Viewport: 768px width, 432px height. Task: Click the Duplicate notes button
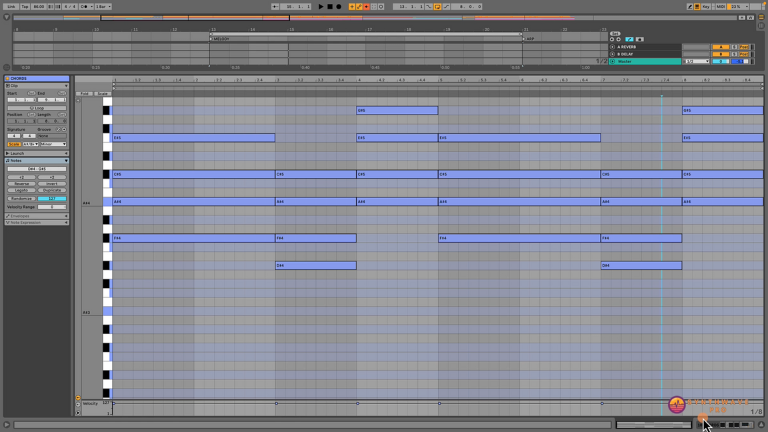coord(52,190)
